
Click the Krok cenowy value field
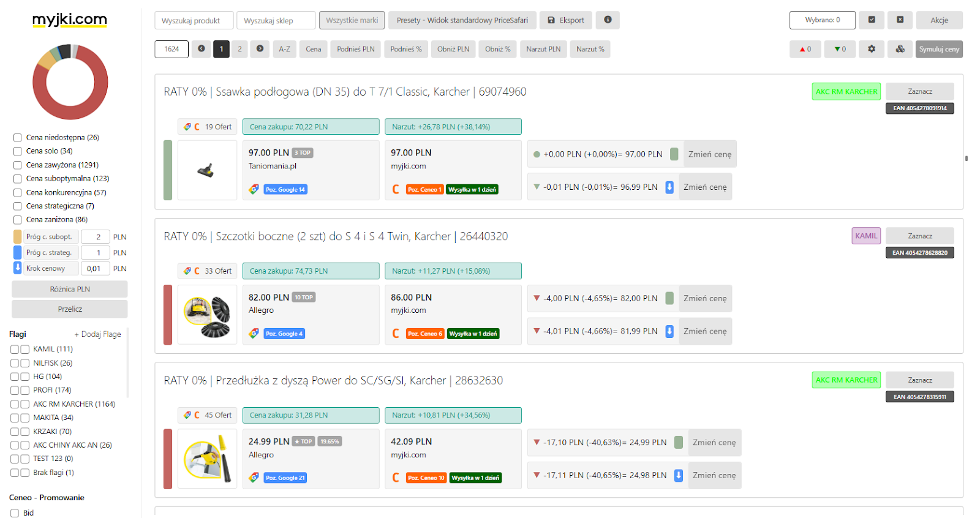(95, 268)
